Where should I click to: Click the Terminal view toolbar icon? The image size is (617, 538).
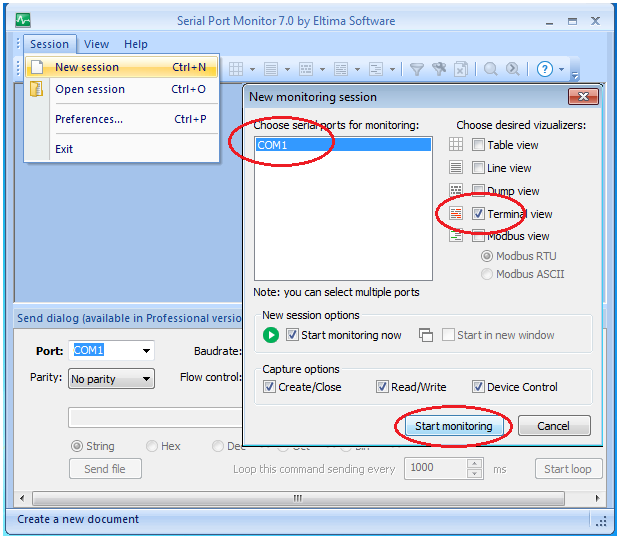click(341, 69)
